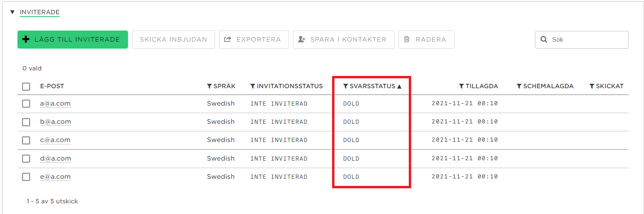Click the export arrow icon
644x214 pixels.
[228, 40]
